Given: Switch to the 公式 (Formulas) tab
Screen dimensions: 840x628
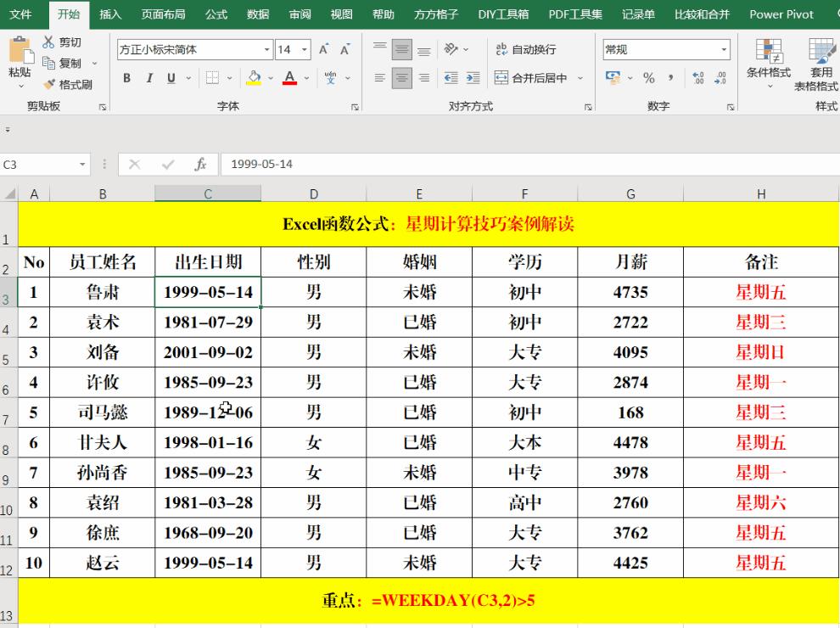Looking at the screenshot, I should coord(216,14).
